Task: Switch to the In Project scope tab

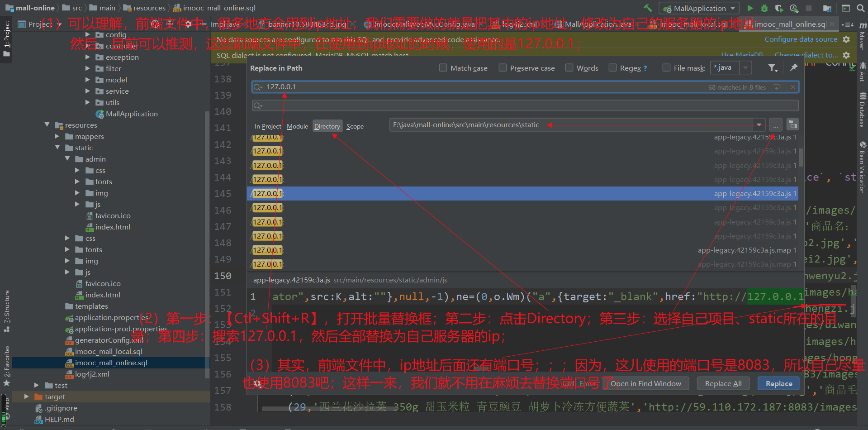Action: pos(268,126)
